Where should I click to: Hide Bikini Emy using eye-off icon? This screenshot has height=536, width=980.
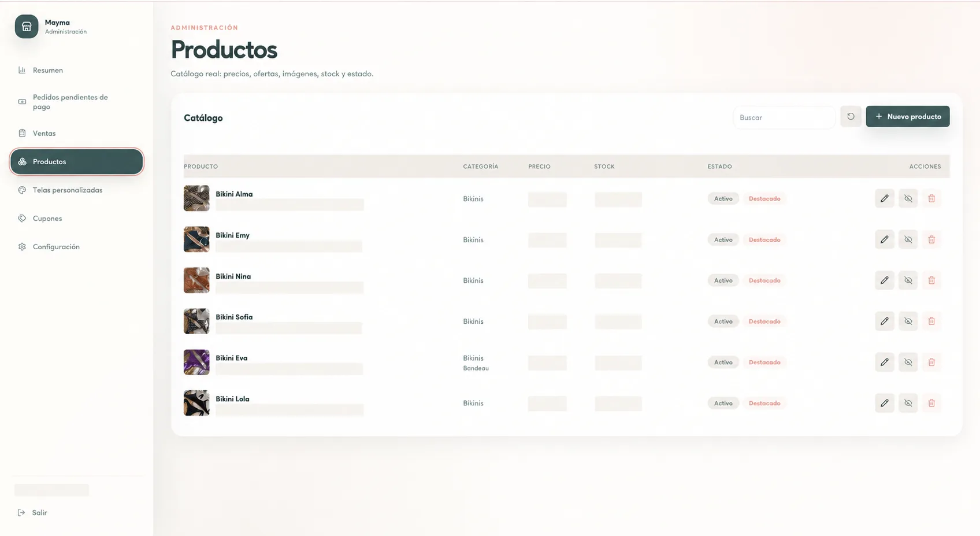coord(908,239)
